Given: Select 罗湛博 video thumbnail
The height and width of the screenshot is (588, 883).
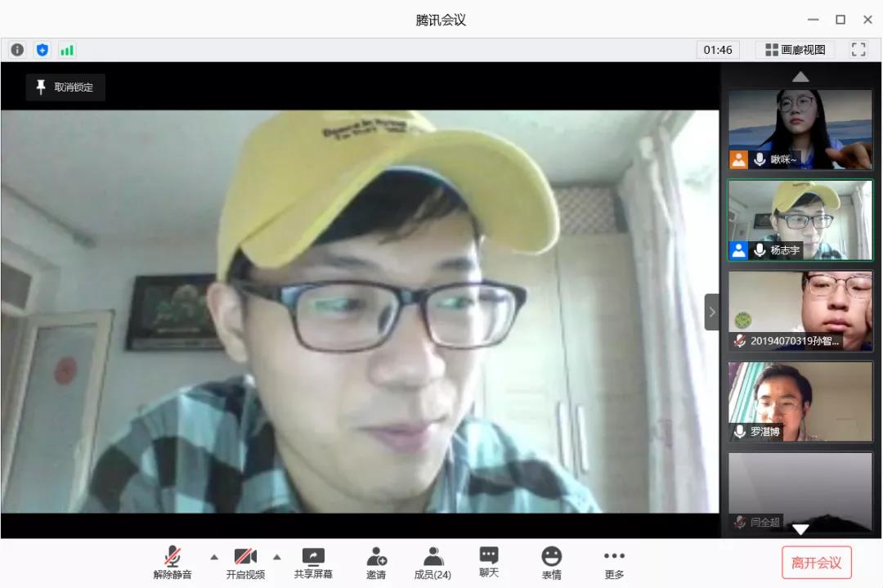Looking at the screenshot, I should click(800, 402).
